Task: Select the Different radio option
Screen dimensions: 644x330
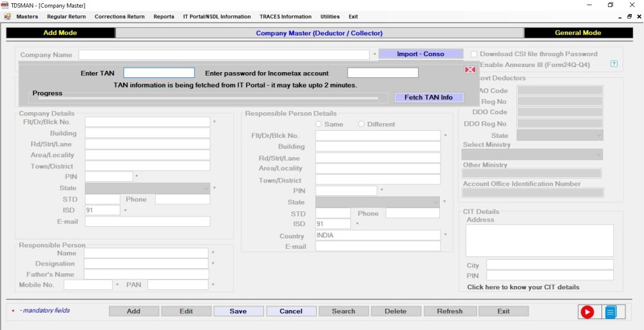Action: (361, 124)
